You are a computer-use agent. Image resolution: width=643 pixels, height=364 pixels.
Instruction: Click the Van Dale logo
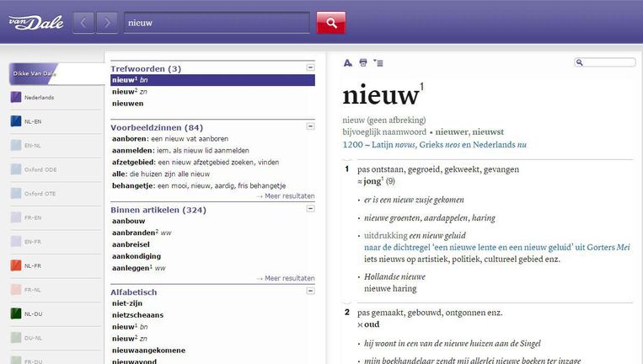tap(31, 22)
